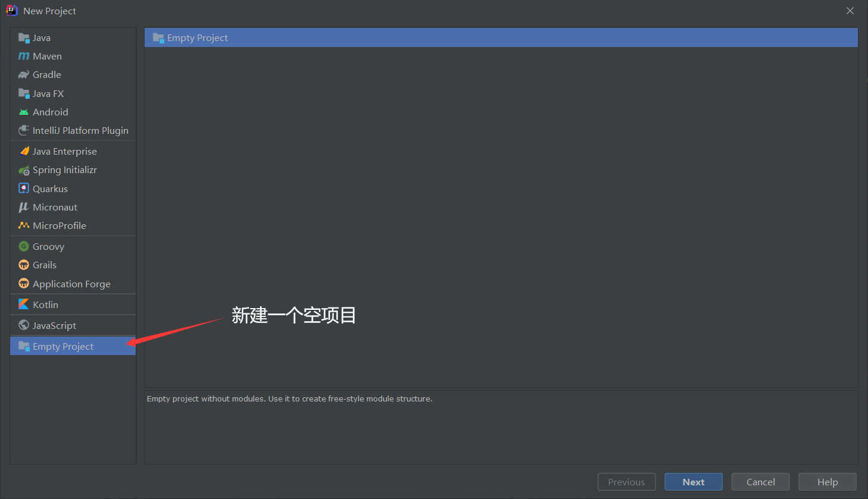Image resolution: width=868 pixels, height=499 pixels.
Task: Click the Kotlin K icon
Action: coord(24,304)
